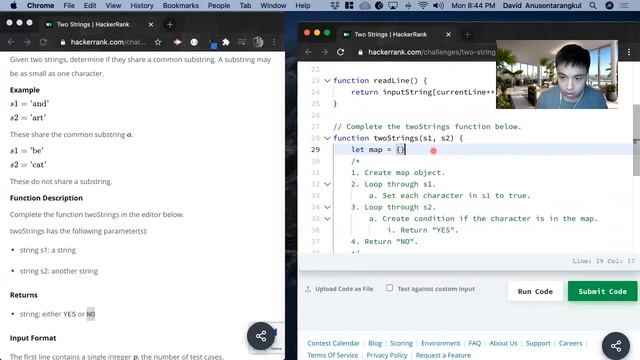
Task: Click the volume icon in menu bar
Action: [438, 5]
